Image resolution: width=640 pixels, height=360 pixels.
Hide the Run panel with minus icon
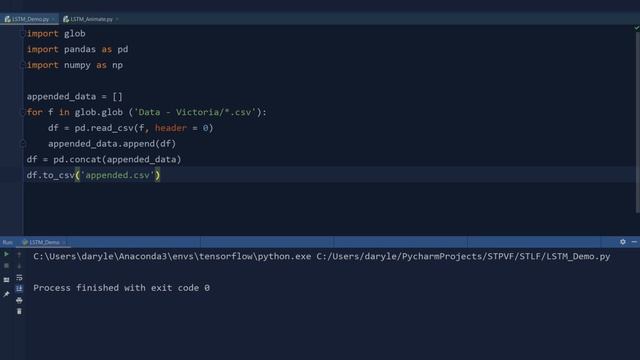(x=634, y=242)
